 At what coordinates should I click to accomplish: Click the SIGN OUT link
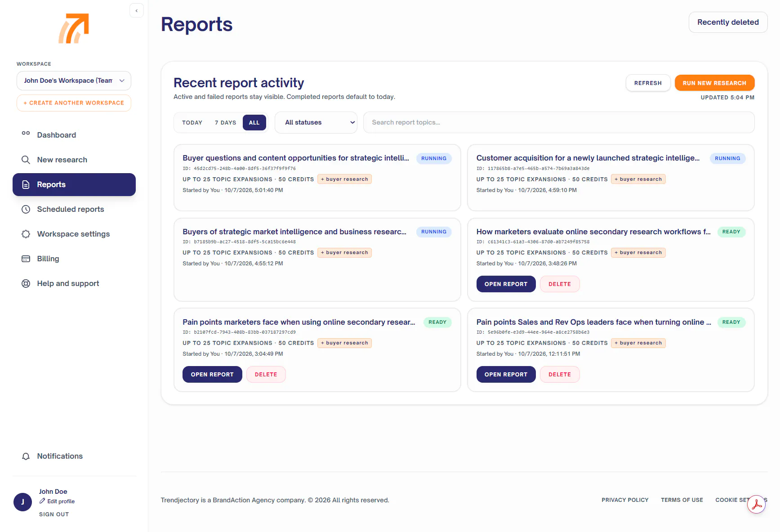click(x=54, y=514)
